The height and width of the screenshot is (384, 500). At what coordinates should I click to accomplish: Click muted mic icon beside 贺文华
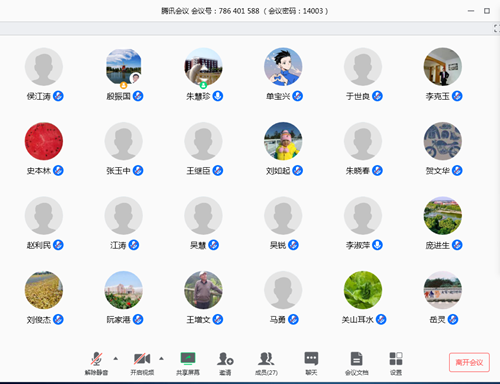click(x=457, y=171)
